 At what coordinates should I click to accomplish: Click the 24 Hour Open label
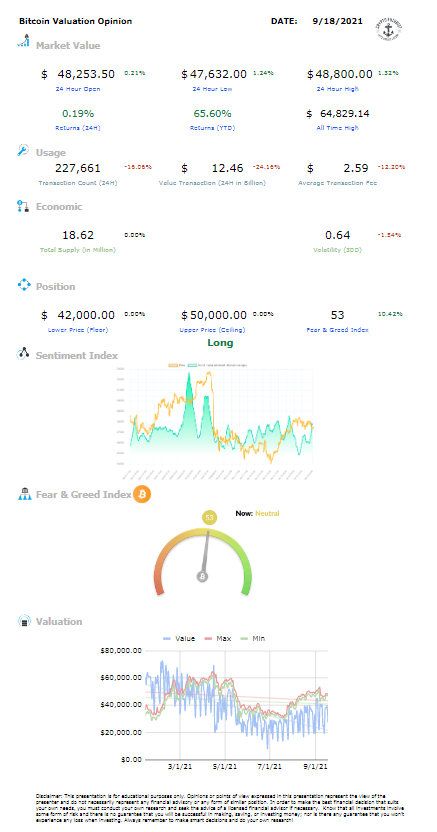coord(77,89)
